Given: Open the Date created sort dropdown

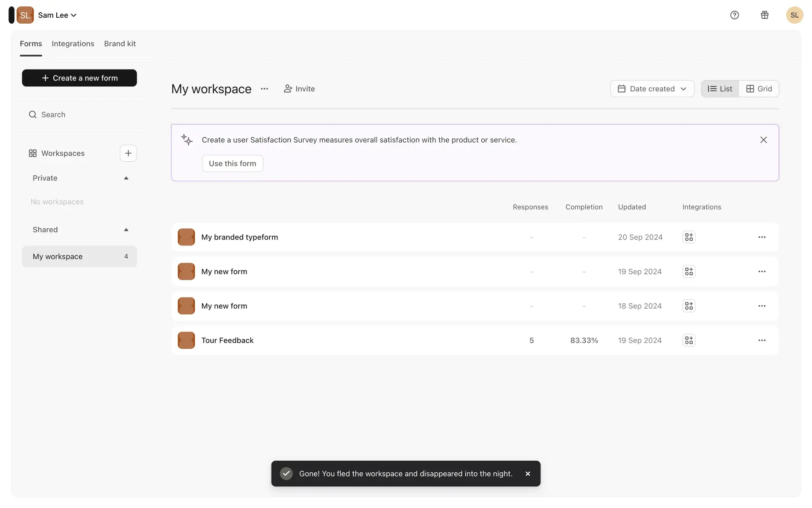Looking at the screenshot, I should [652, 89].
